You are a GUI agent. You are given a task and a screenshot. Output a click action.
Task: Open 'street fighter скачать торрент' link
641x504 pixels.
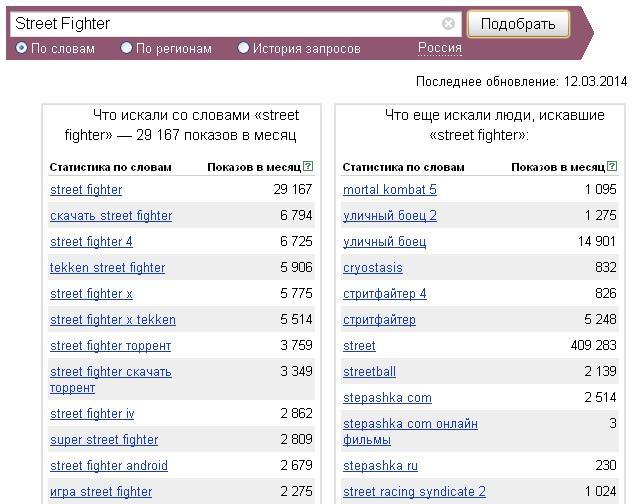pyautogui.click(x=111, y=379)
